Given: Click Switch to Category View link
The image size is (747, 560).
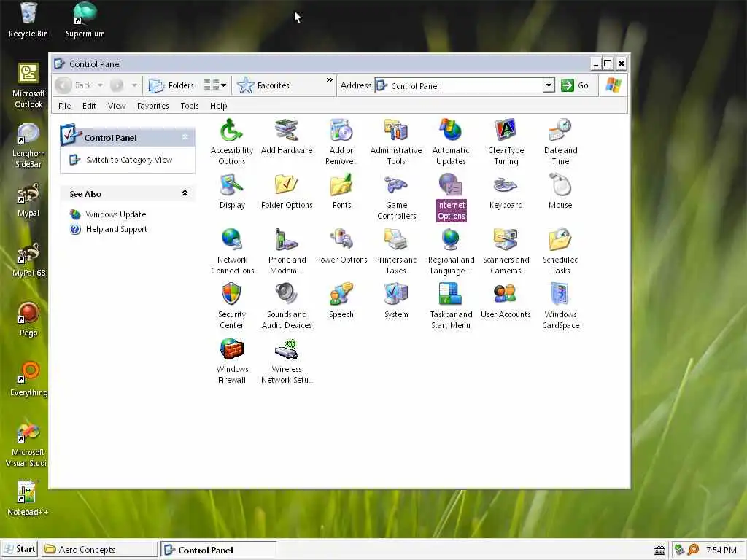Looking at the screenshot, I should pyautogui.click(x=129, y=160).
